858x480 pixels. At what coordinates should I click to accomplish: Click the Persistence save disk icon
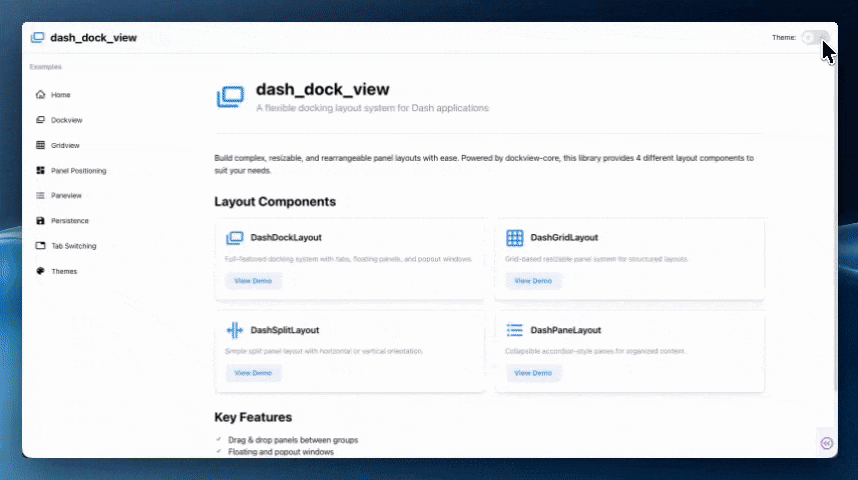click(40, 221)
